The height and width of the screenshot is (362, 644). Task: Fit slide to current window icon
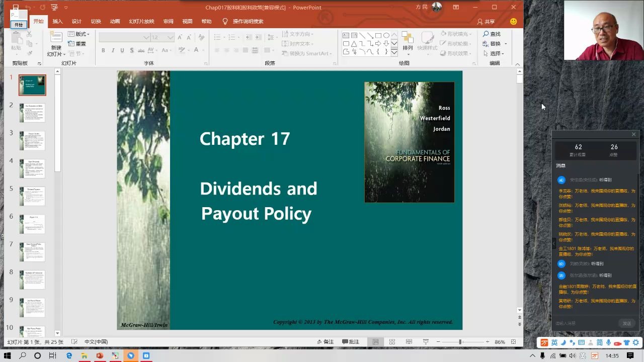coord(514,342)
